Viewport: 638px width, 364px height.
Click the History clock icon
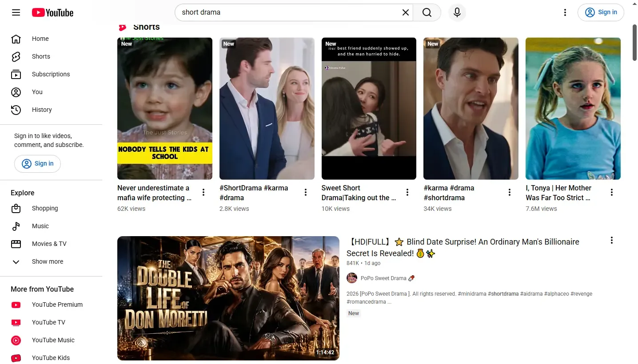point(16,110)
